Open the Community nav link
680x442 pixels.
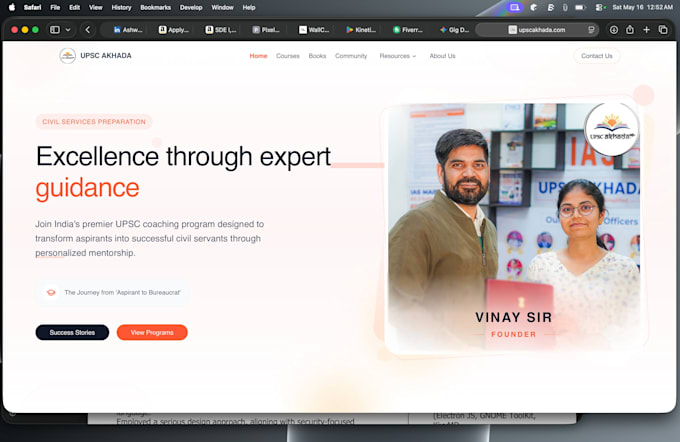point(351,56)
